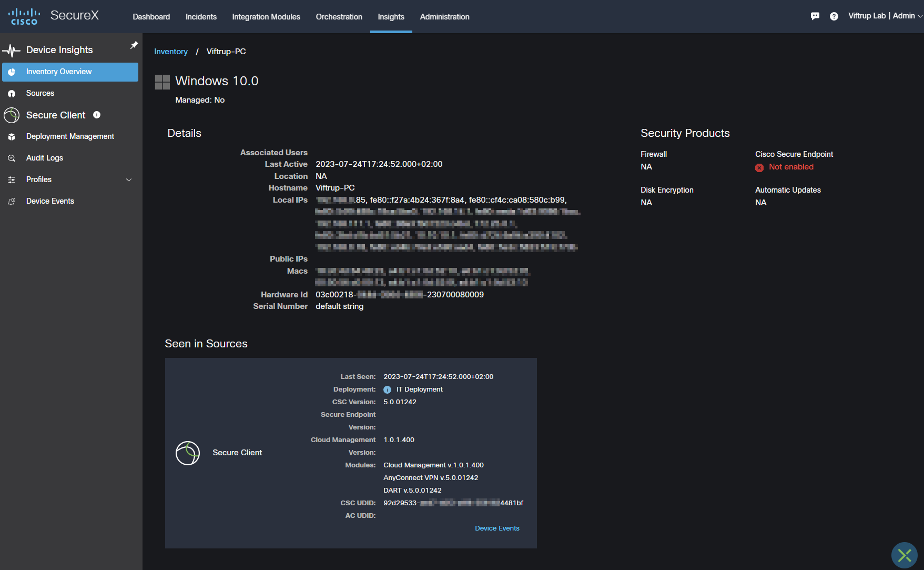Unpin the Device Insights sidebar
Screen dimensions: 924x570
[134, 45]
